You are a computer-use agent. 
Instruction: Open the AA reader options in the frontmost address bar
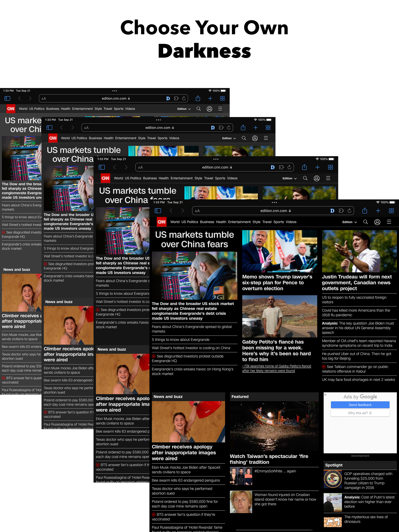point(197,211)
